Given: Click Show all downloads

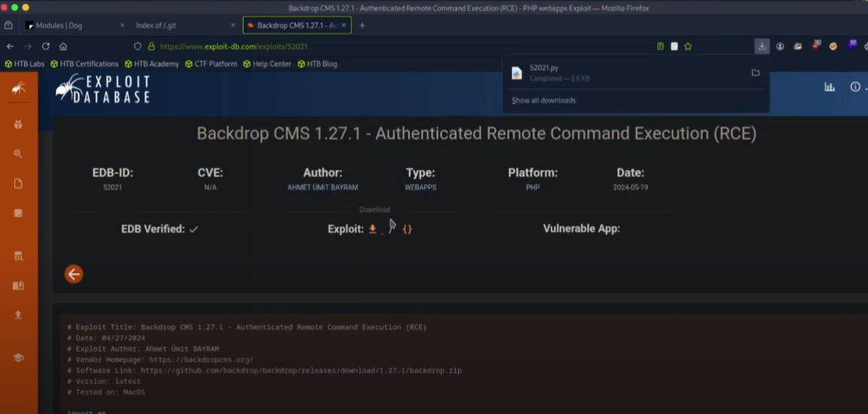Looking at the screenshot, I should coord(543,100).
